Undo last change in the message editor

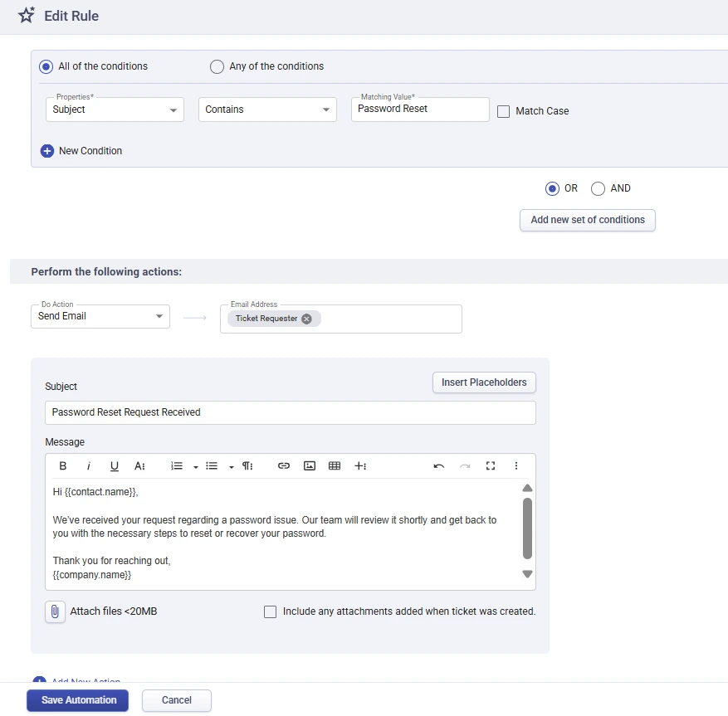point(439,465)
